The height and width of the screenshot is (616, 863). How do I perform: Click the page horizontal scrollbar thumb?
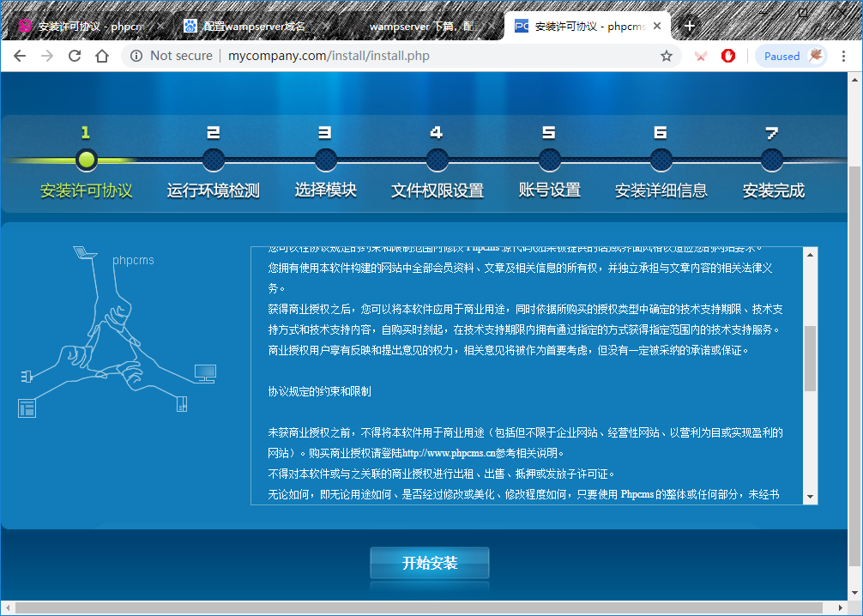pyautogui.click(x=419, y=607)
